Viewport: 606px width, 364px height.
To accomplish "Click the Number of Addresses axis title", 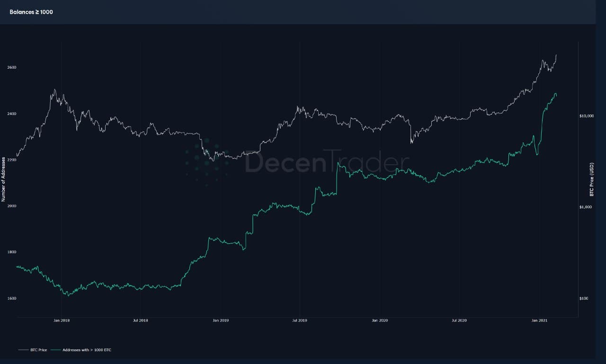I will point(3,179).
